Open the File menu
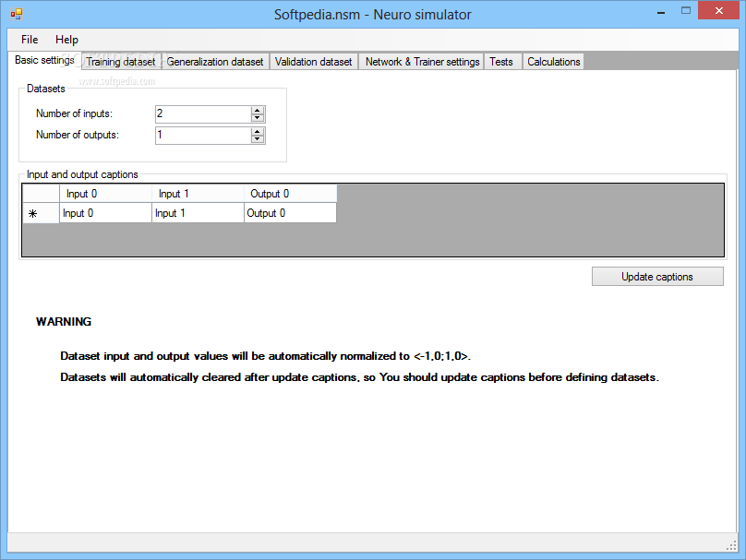This screenshot has width=746, height=560. coord(30,40)
